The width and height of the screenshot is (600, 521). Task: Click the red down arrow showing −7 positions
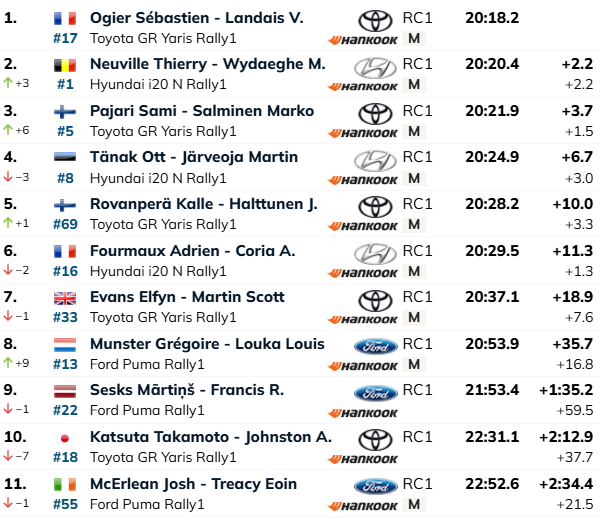(x=8, y=456)
